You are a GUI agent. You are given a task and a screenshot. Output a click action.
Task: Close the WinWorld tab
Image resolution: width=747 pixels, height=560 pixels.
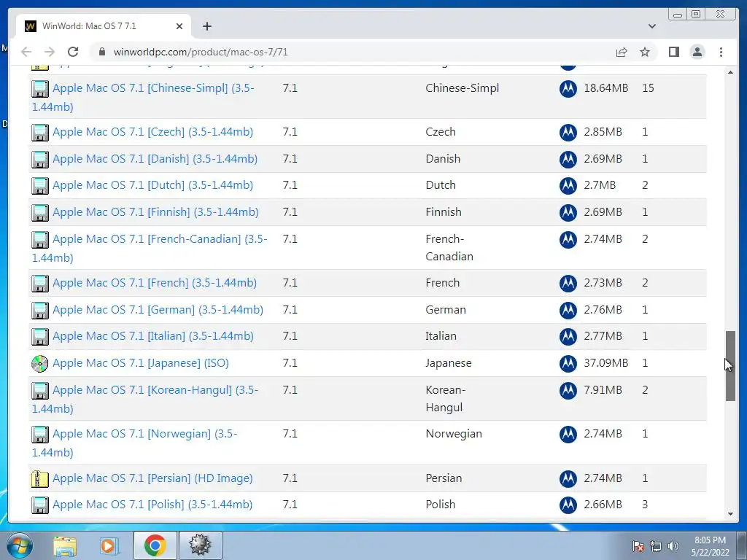coord(179,26)
